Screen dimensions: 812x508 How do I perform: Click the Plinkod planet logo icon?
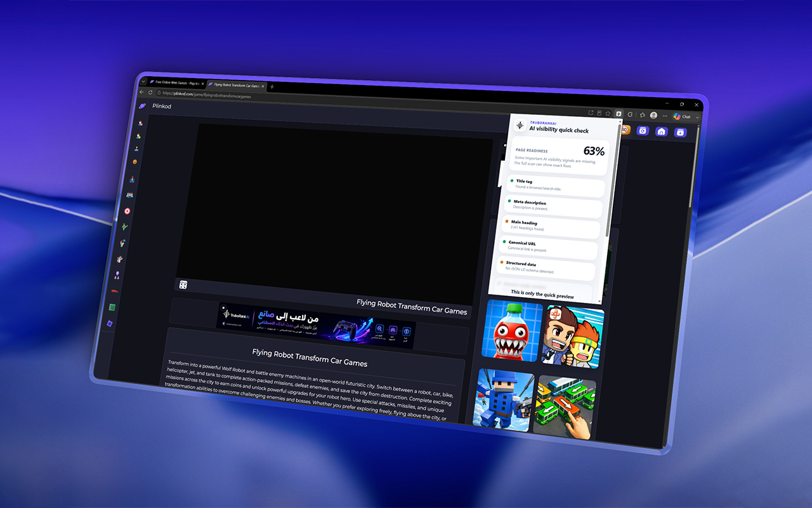[x=142, y=106]
